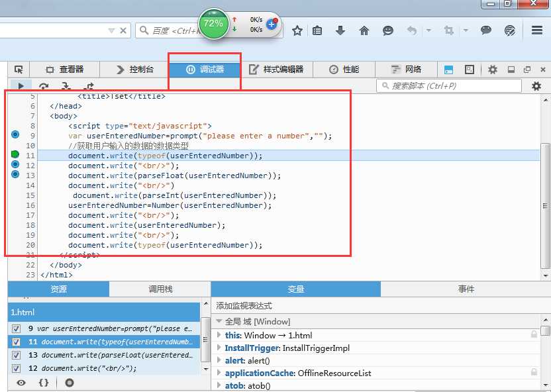Open devtools in separate window icon
This screenshot has width=551, height=392.
527,70
